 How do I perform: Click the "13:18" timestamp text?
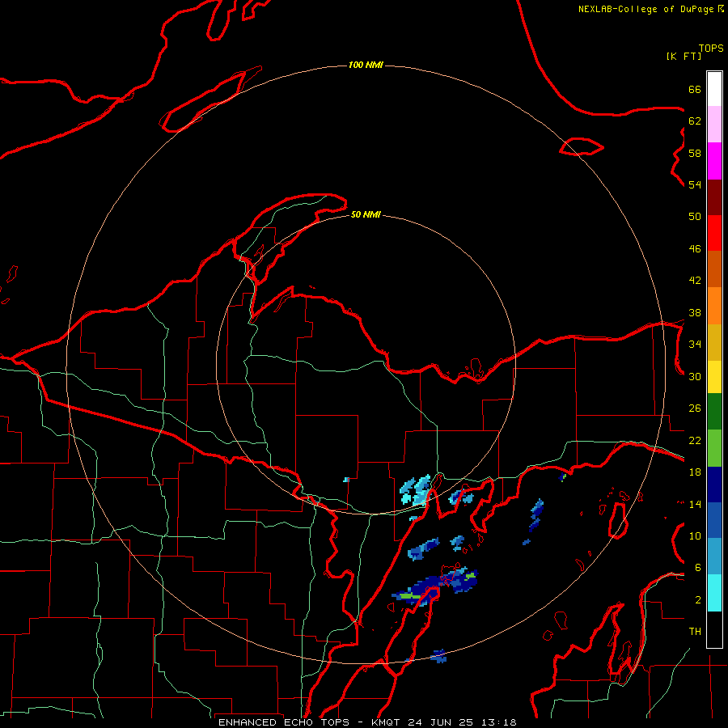pos(498,722)
